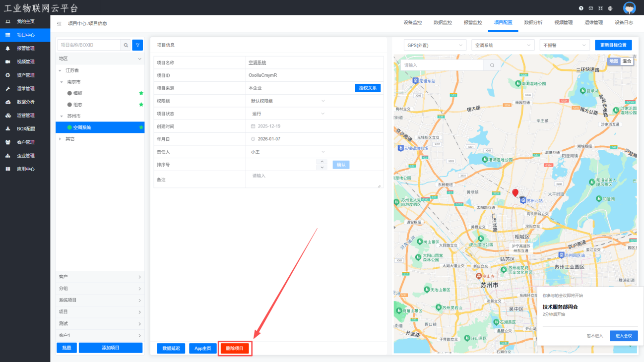The width and height of the screenshot is (644, 362).
Task: Click the project filter funnel icon
Action: pyautogui.click(x=137, y=45)
